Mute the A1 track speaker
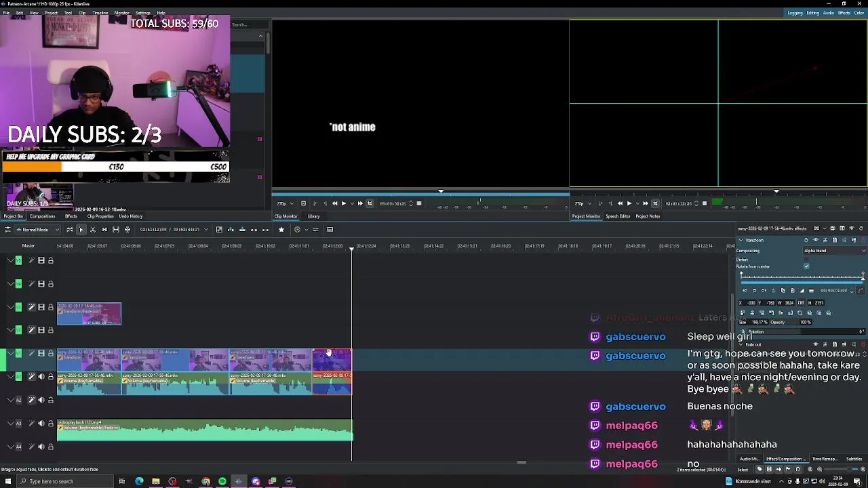This screenshot has width=868, height=488. pos(41,377)
